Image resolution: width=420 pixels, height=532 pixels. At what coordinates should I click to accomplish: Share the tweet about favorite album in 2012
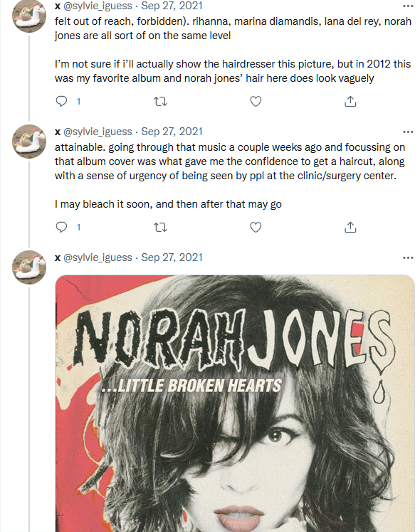point(350,102)
